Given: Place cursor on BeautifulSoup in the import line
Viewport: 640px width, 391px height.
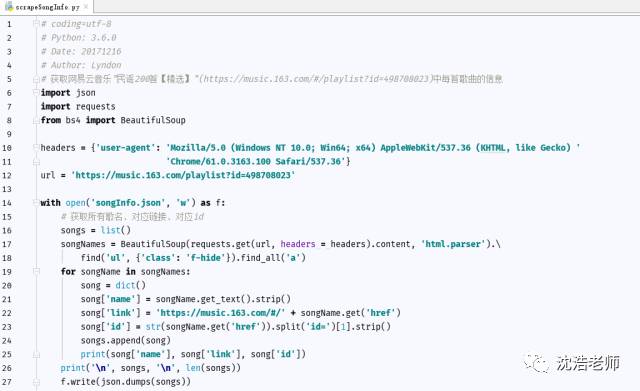Looking at the screenshot, I should tap(153, 120).
